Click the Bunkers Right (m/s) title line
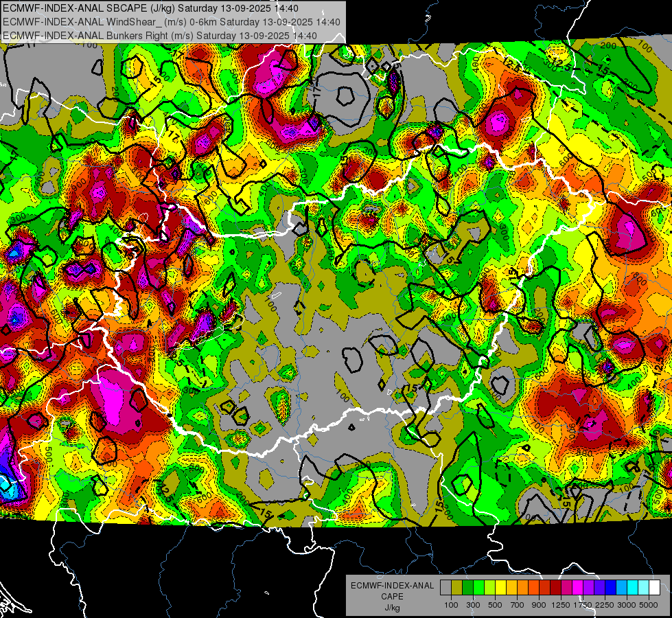This screenshot has width=672, height=618. pos(160,36)
